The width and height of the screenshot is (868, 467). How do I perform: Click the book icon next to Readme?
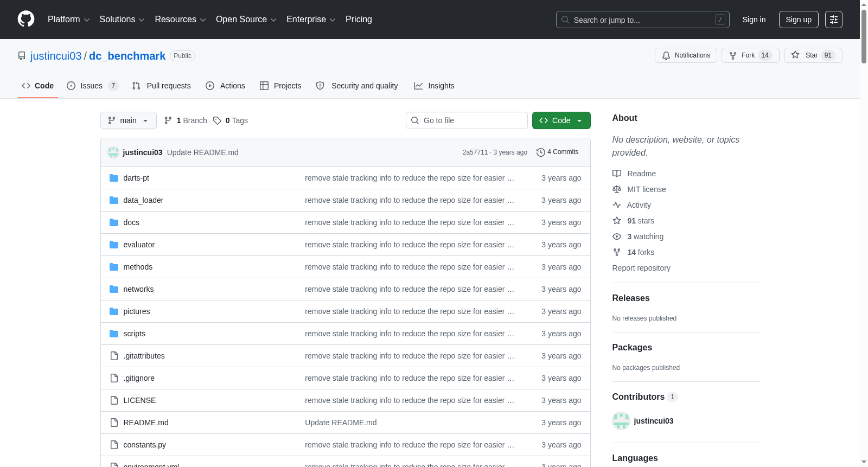[x=617, y=174]
